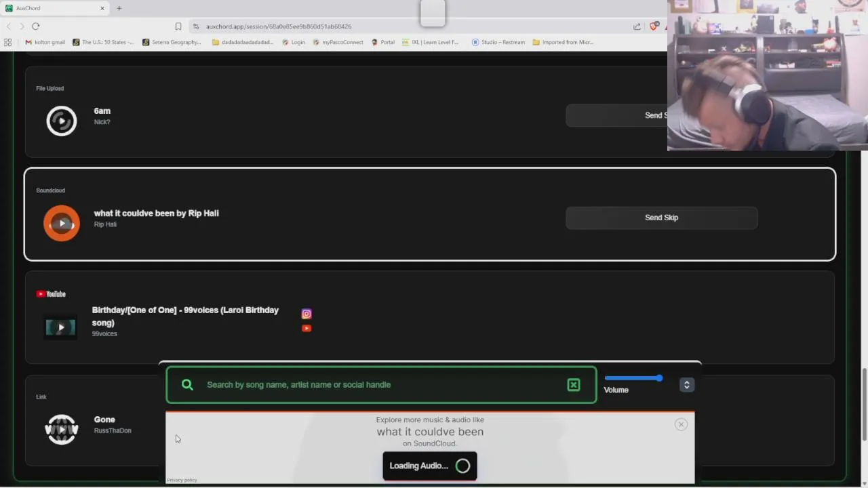This screenshot has height=488, width=868.
Task: Click the auxchord.app address bar URL
Action: (x=279, y=26)
